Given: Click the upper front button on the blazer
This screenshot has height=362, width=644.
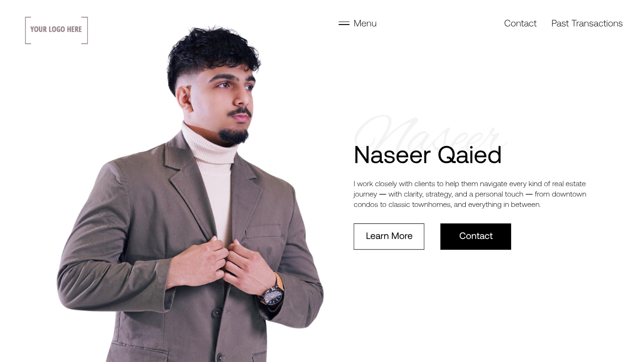Looking at the screenshot, I should coord(217,313).
